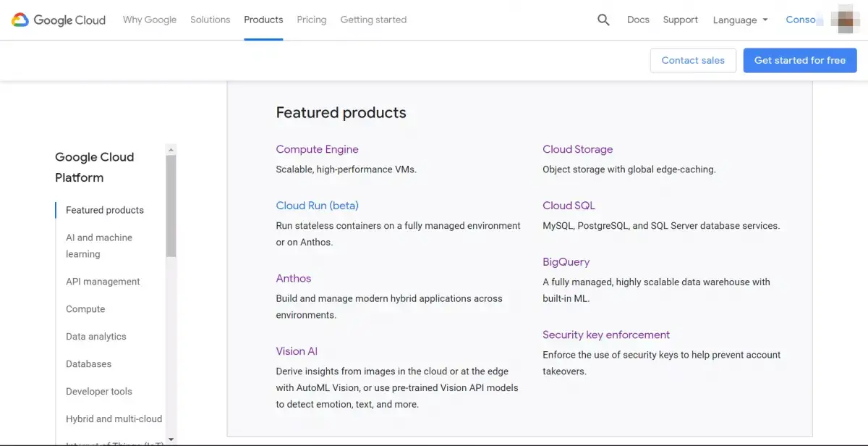The height and width of the screenshot is (446, 868).
Task: Click the sidebar scrollbar thumb
Action: [171, 206]
